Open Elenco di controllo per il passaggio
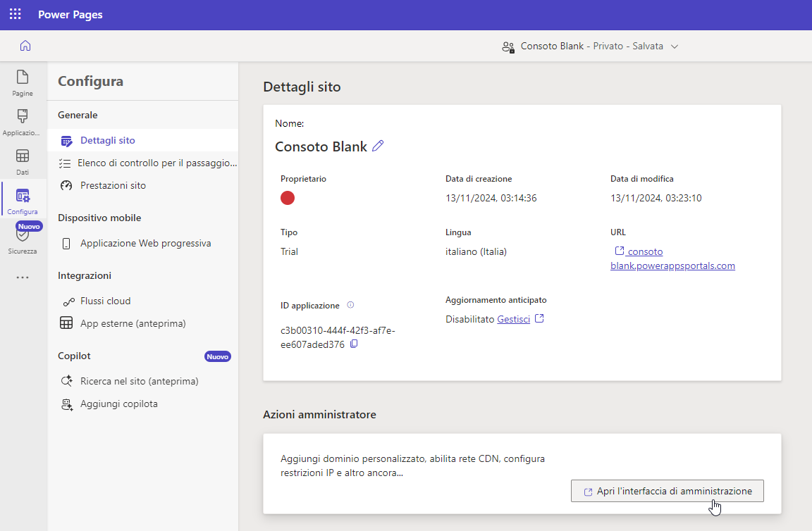 (x=142, y=163)
